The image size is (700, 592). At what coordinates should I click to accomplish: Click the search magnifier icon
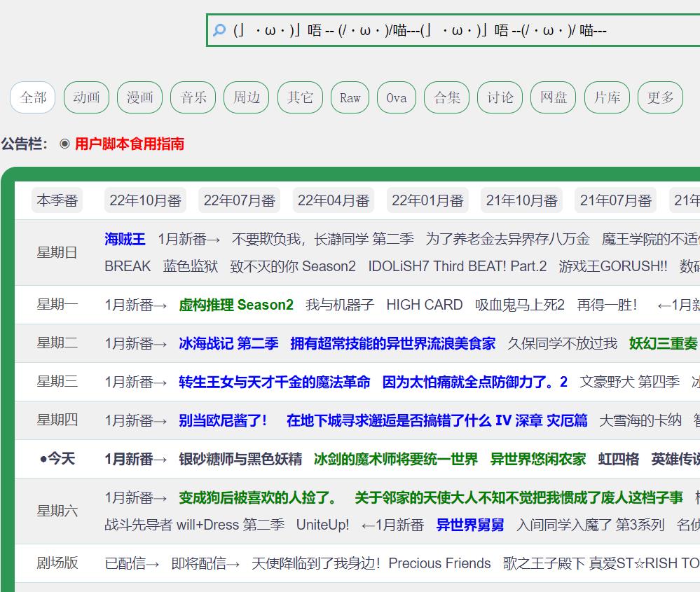219,29
